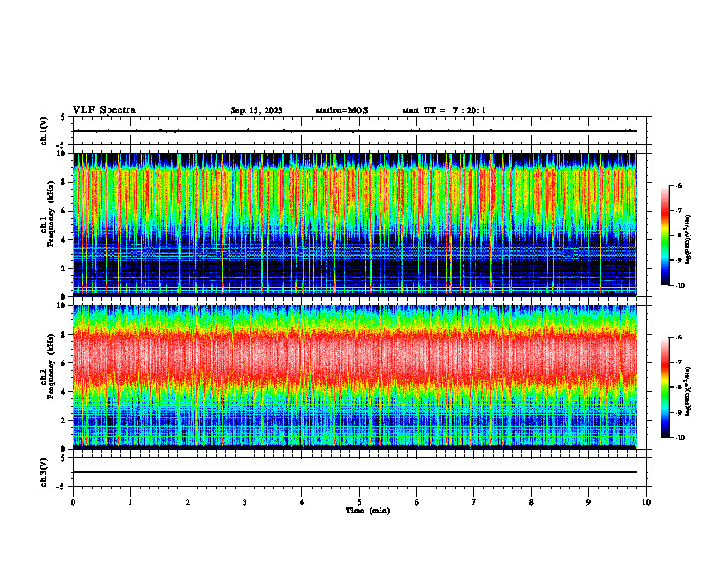Click the "start UT = 7:20:1" header text

(444, 110)
